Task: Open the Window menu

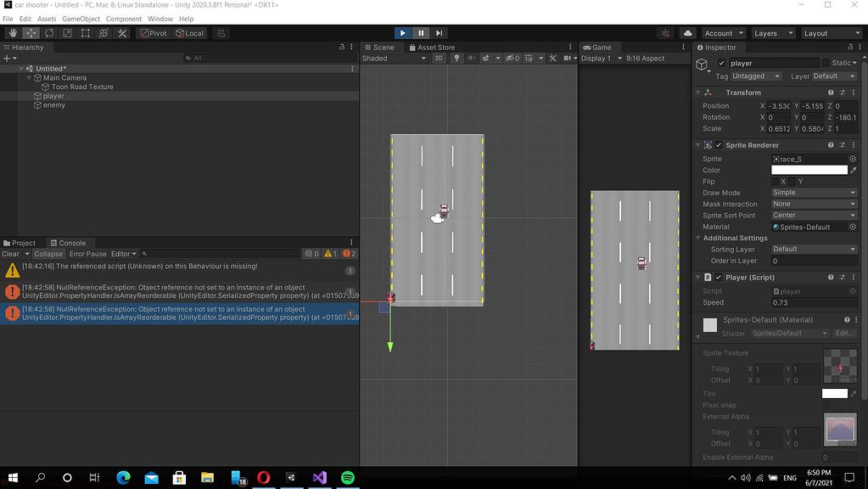Action: (x=160, y=19)
